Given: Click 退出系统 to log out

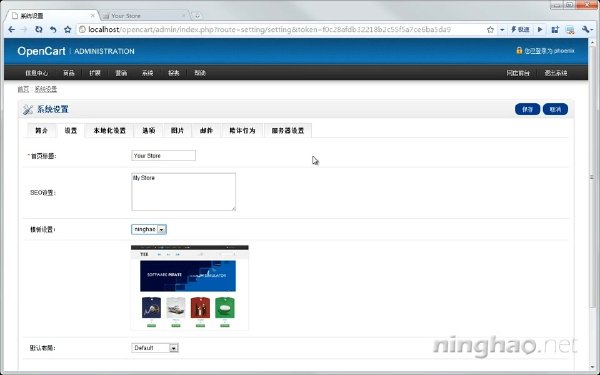Looking at the screenshot, I should click(556, 73).
